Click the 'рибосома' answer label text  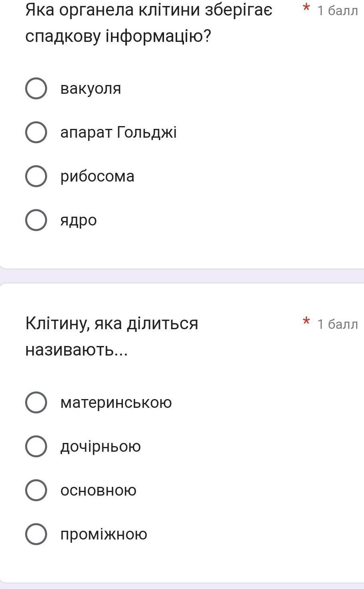(97, 176)
